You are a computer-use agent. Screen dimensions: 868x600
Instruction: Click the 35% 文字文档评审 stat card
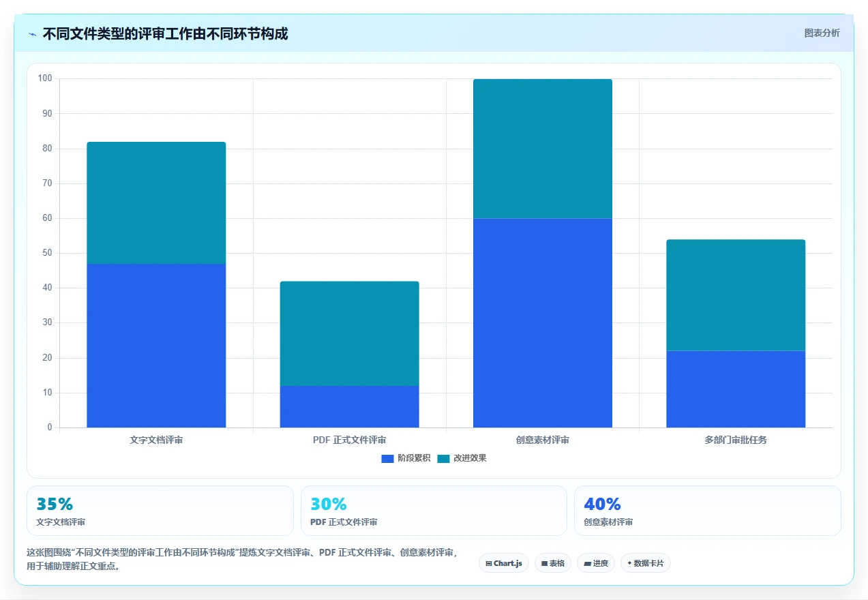160,511
